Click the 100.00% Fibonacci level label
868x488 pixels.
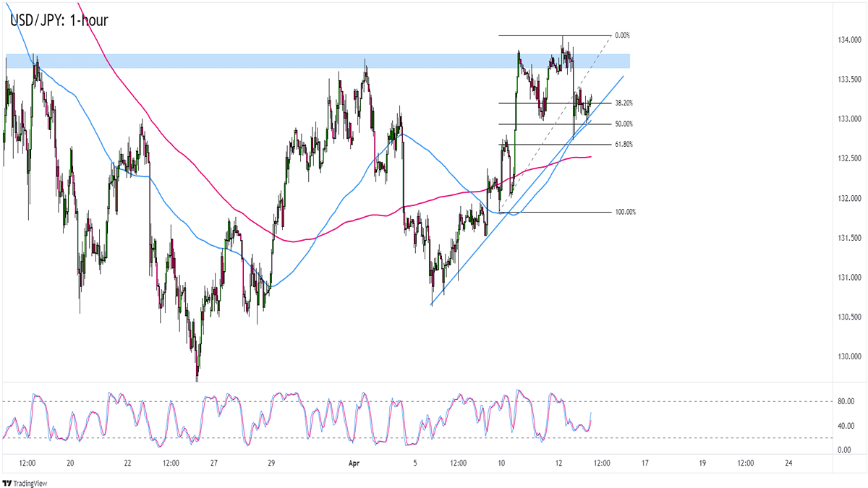pyautogui.click(x=625, y=212)
